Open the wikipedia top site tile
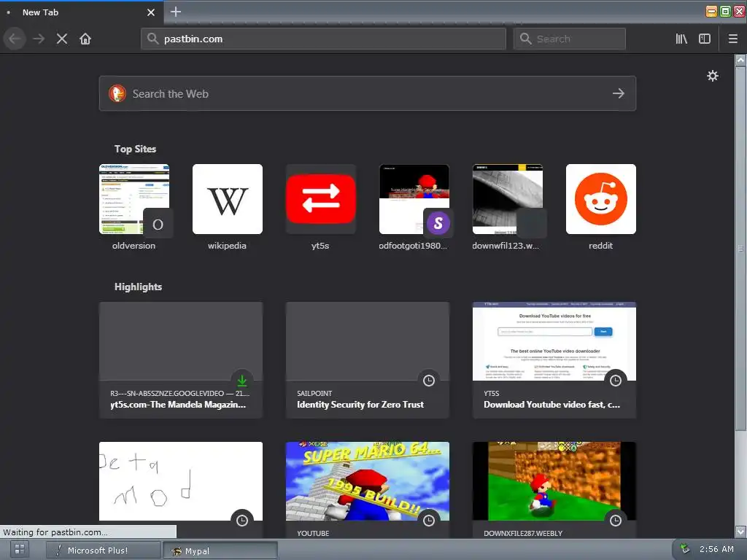This screenshot has width=747, height=560. [228, 199]
